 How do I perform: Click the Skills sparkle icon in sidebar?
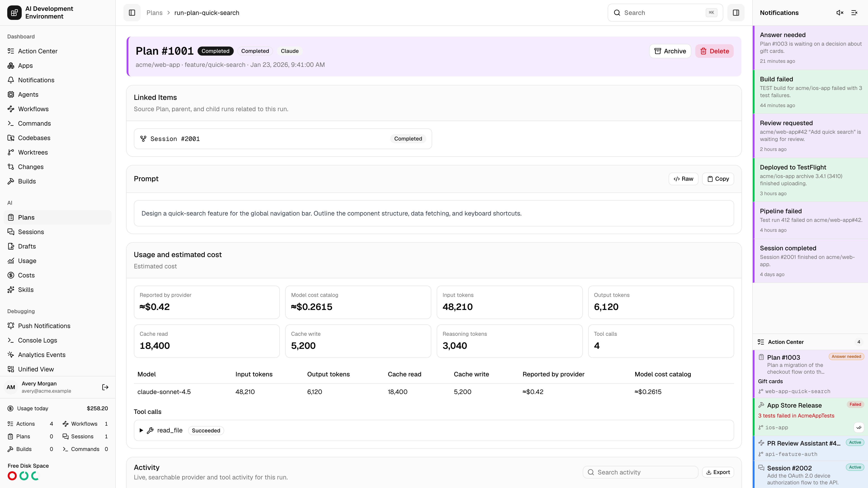click(11, 290)
